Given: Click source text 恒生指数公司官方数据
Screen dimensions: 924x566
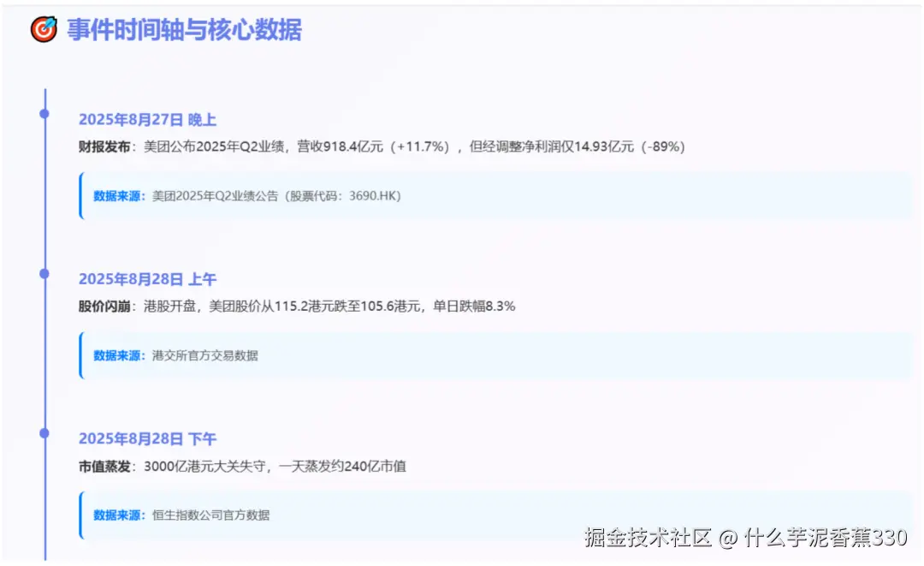Looking at the screenshot, I should pyautogui.click(x=211, y=515).
